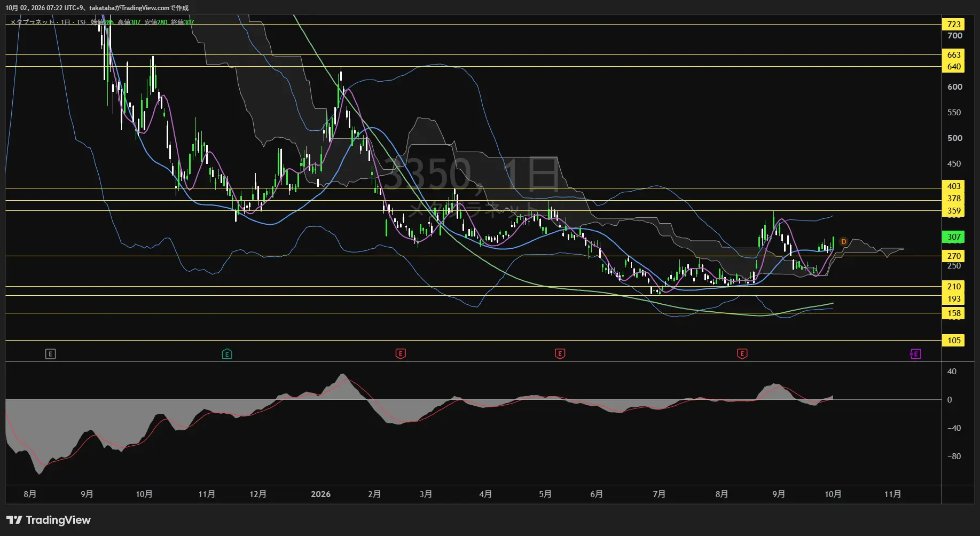Screen dimensions: 980x536
Task: Select the 723 yellow price label
Action: click(954, 25)
